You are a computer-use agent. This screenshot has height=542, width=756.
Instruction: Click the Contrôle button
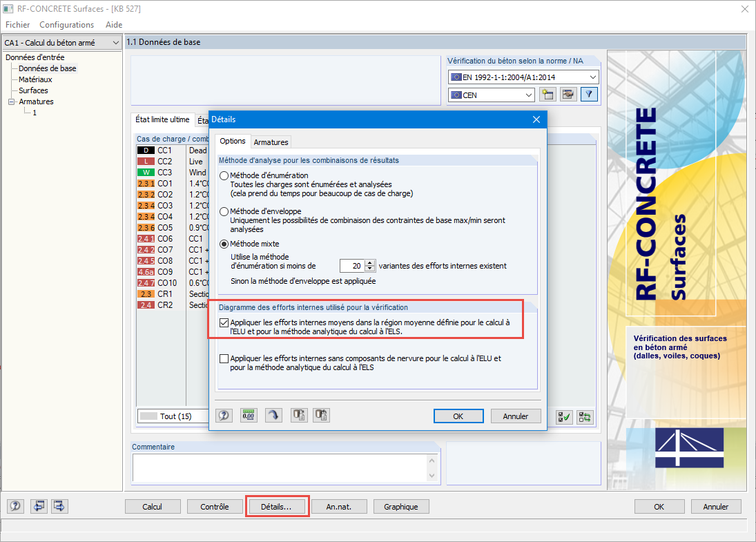pyautogui.click(x=215, y=506)
